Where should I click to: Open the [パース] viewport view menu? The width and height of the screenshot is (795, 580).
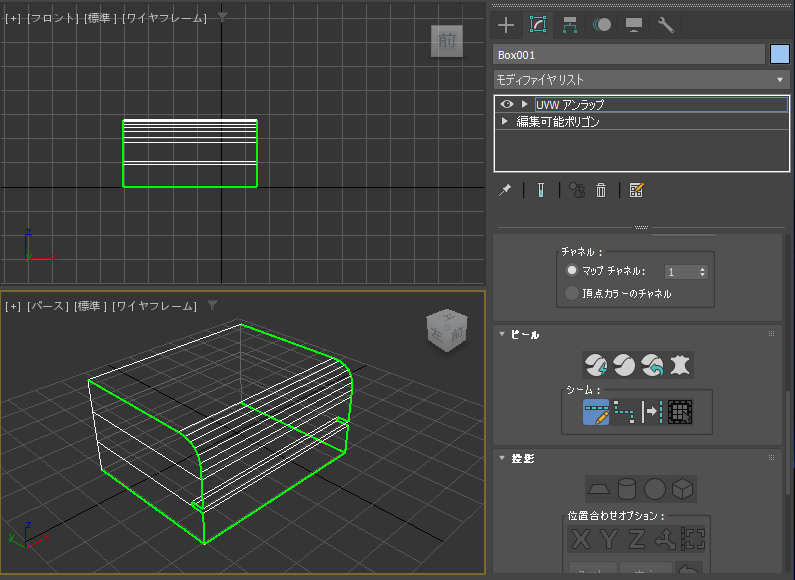tap(48, 306)
